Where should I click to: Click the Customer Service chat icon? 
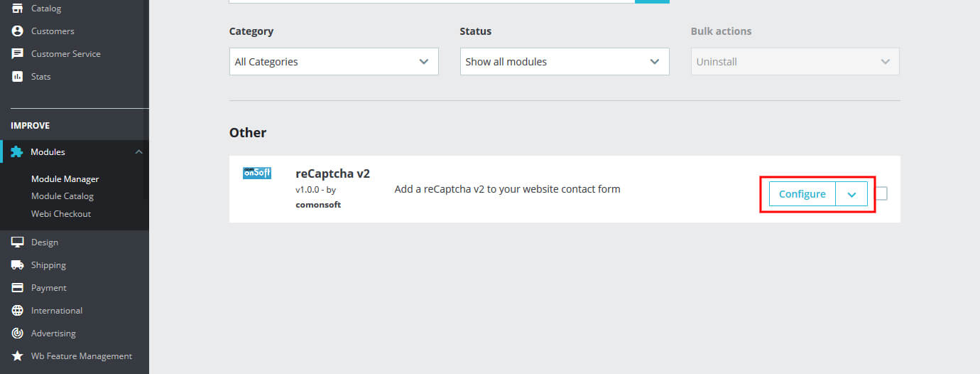tap(18, 54)
